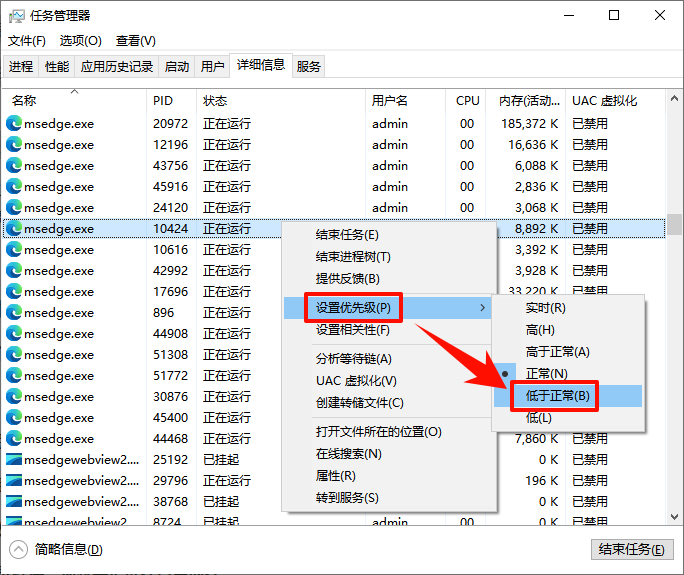Screen dimensions: 684x575
Task: Click the Edge icon for PID 44908
Action: click(14, 333)
